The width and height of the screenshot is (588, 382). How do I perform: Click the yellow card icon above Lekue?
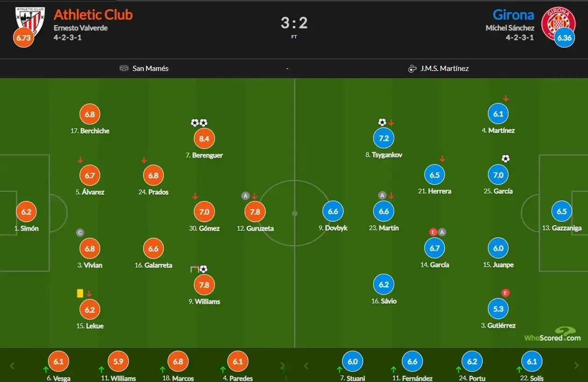click(x=80, y=293)
